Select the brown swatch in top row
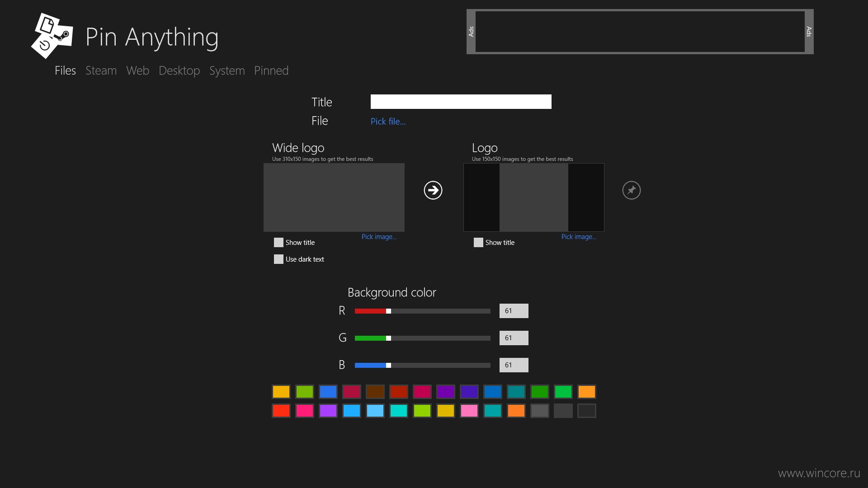 coord(375,392)
